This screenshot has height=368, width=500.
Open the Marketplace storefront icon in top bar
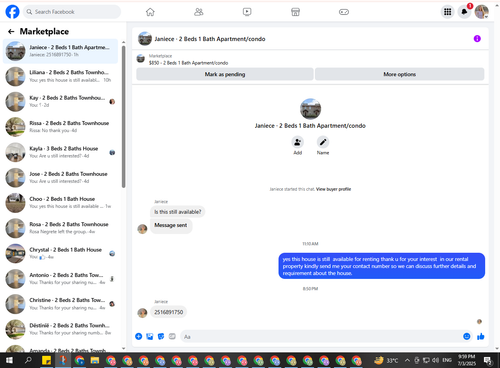[x=295, y=12]
